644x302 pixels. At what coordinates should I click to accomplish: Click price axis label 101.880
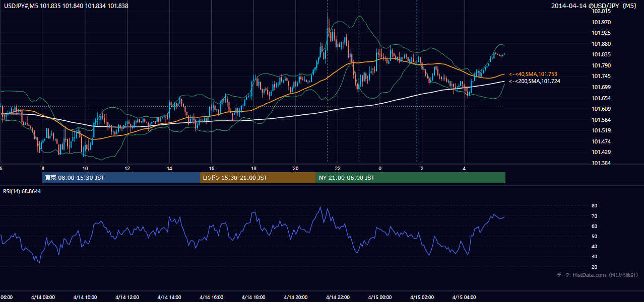[601, 44]
